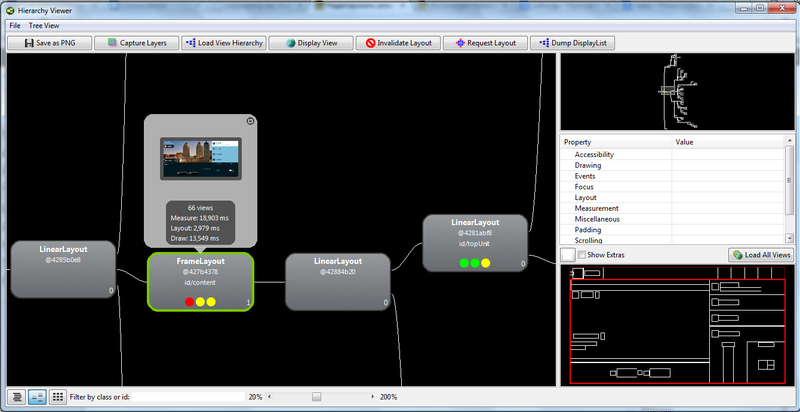The image size is (800, 412).
Task: Click the zoom slider left arrow
Action: coord(270,397)
